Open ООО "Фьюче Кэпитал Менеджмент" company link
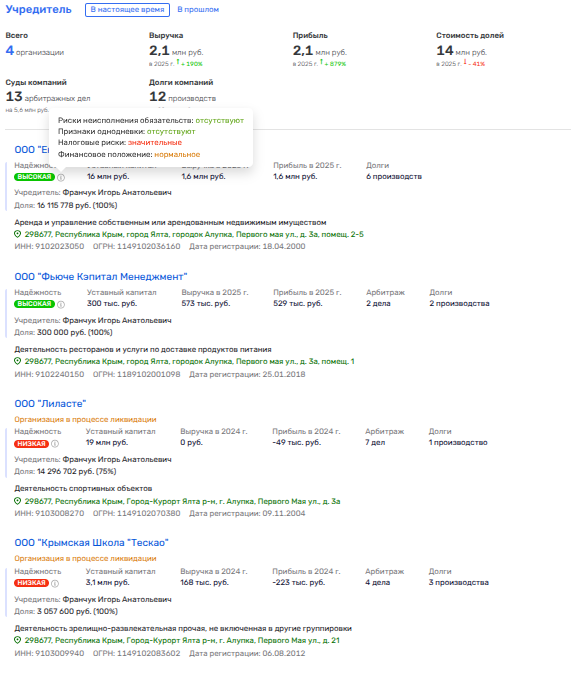This screenshot has width=578, height=675. 101,277
